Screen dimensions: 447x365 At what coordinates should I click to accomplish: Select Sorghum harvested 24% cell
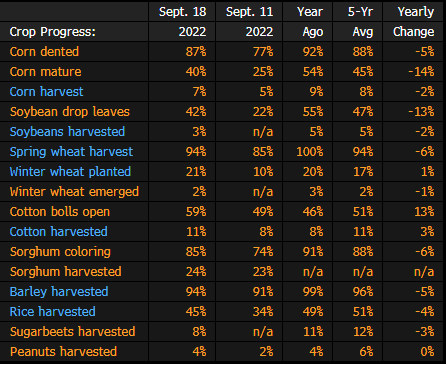pos(196,272)
